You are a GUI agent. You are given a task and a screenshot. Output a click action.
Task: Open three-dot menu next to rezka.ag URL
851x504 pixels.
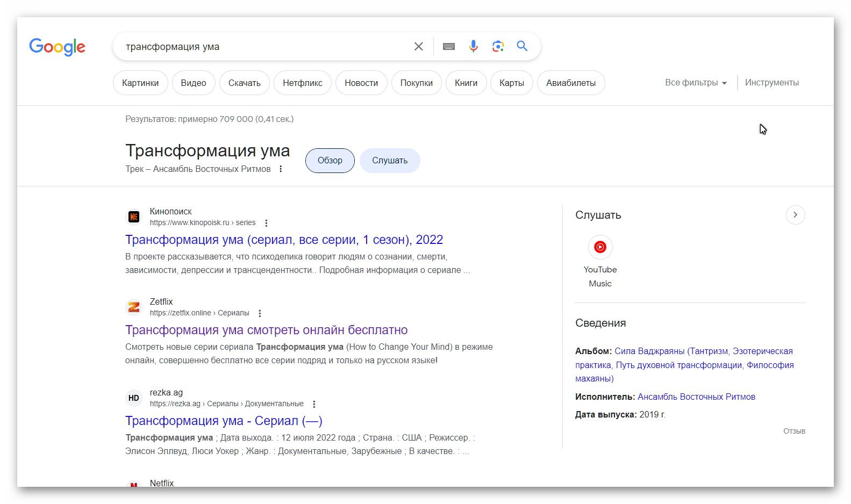pos(314,404)
